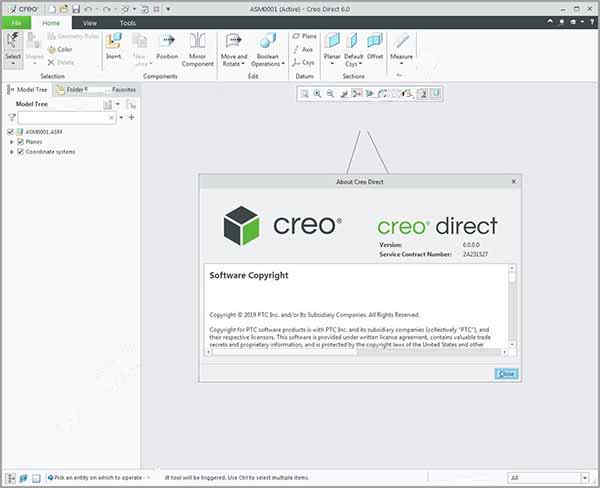
Task: Open the Measure dropdown arrow
Action: pyautogui.click(x=401, y=64)
